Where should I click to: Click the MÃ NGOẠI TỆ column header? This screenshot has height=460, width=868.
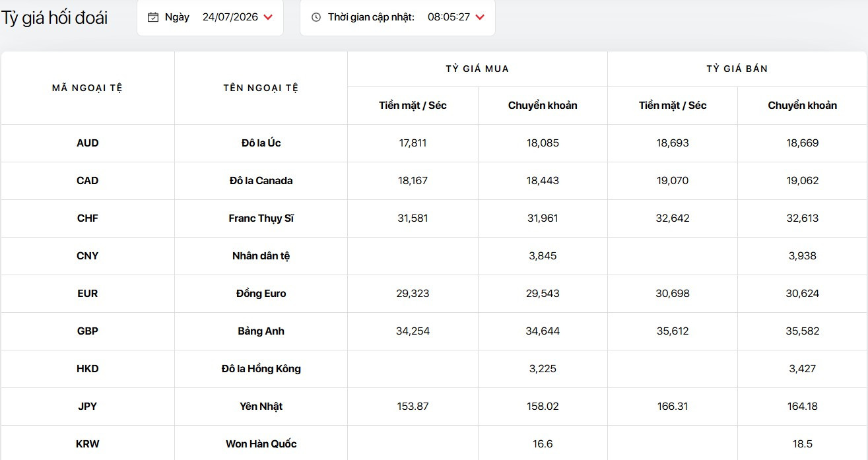[88, 88]
